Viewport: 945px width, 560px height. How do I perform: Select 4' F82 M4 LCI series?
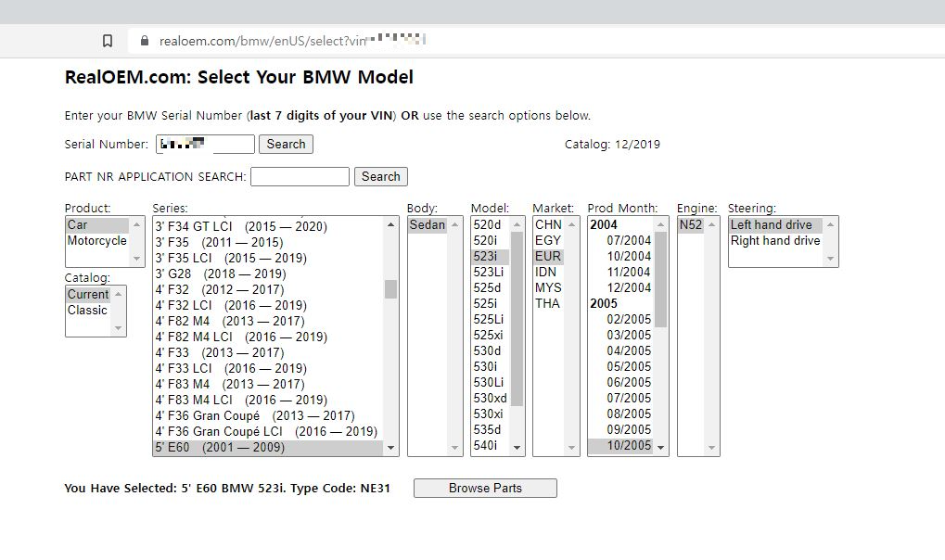(268, 337)
